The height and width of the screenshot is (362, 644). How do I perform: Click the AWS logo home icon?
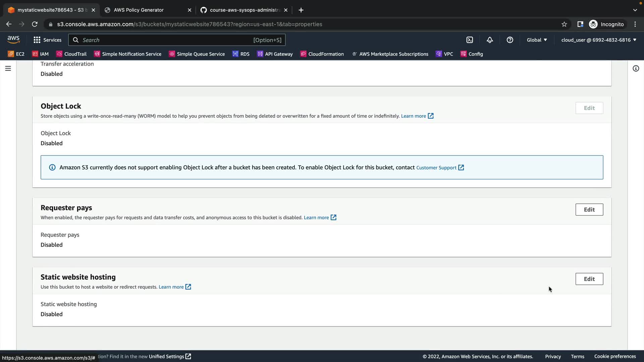(13, 40)
